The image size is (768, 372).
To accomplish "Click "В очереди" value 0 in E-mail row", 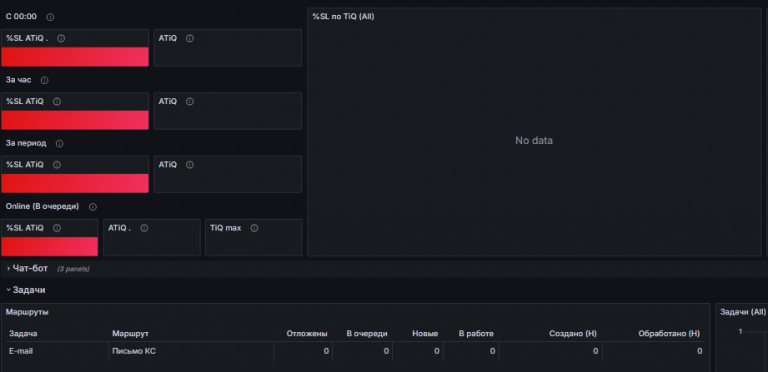I will pos(386,351).
